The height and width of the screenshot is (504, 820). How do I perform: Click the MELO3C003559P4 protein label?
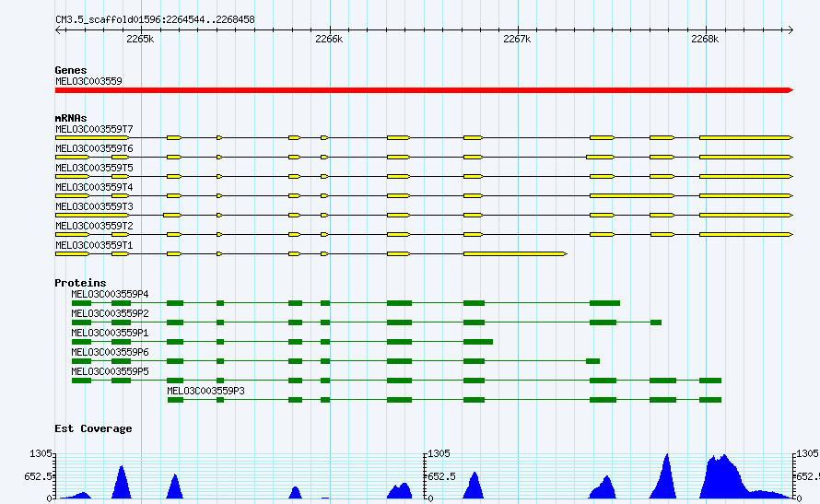110,294
